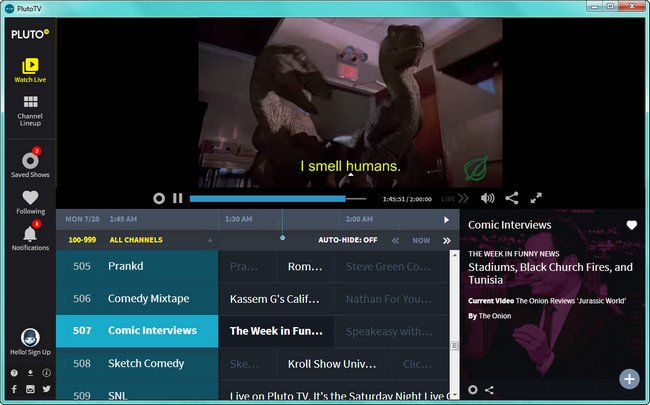Share from the info panel bottom icon
This screenshot has height=405, width=650.
(489, 390)
